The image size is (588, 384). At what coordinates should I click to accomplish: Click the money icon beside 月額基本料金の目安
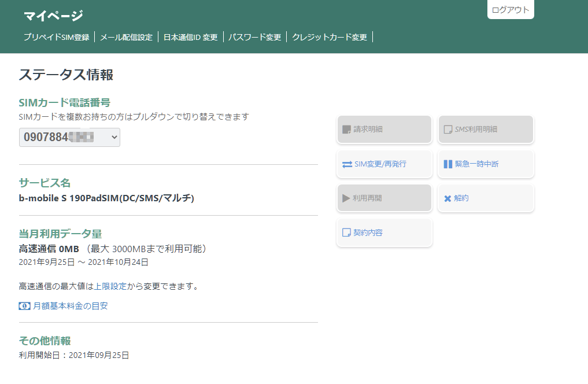[x=24, y=306]
